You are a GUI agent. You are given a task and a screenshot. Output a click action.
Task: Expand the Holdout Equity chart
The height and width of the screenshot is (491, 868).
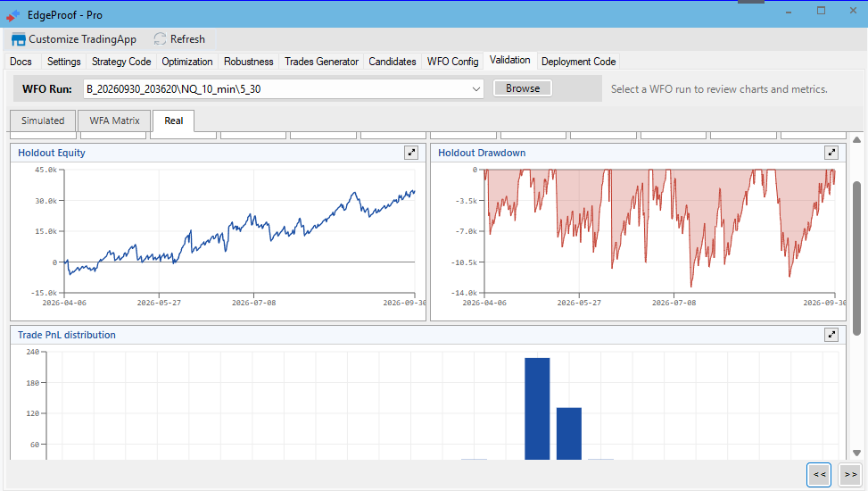tap(411, 153)
